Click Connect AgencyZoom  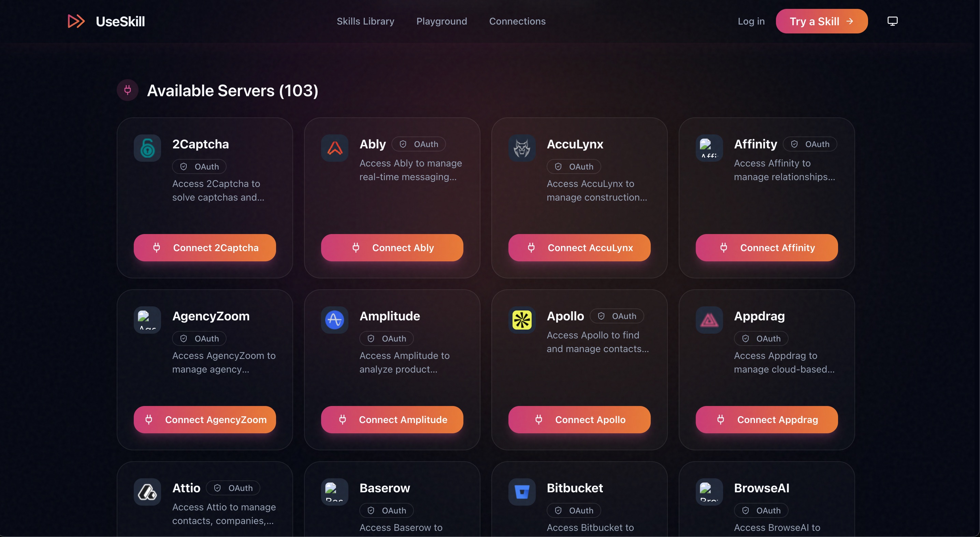205,420
